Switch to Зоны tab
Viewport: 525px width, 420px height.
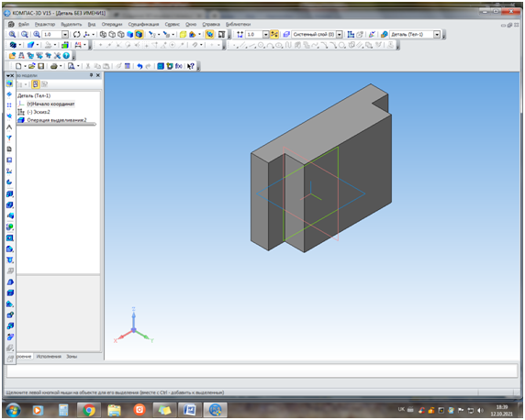pos(72,357)
